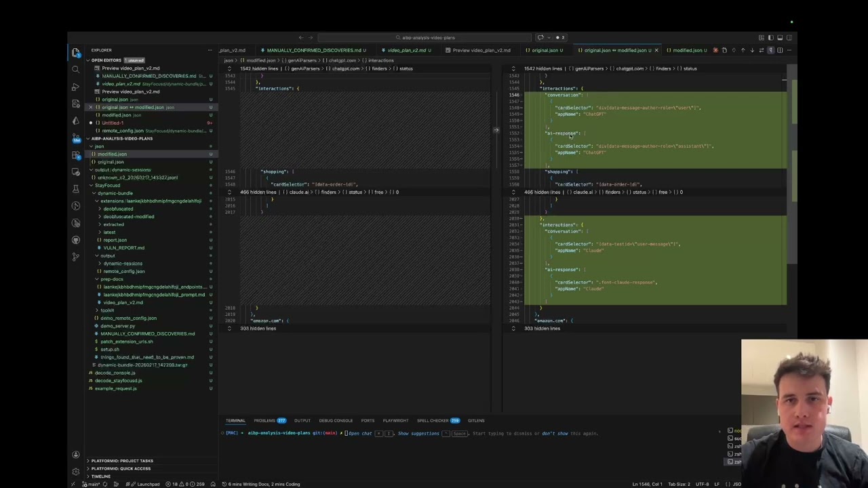Click the command center search box
The height and width of the screenshot is (488, 868).
pos(425,37)
